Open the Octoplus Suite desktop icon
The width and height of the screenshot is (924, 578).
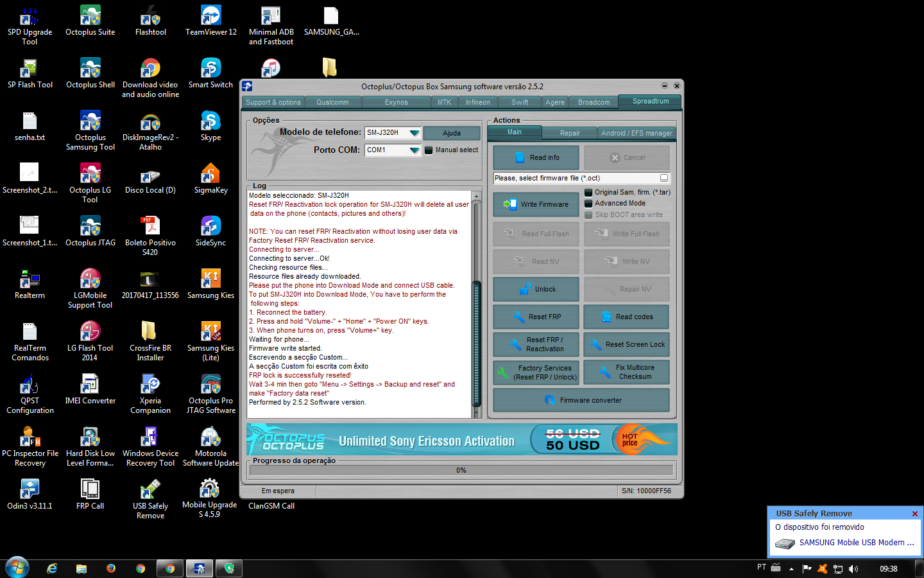pos(90,21)
